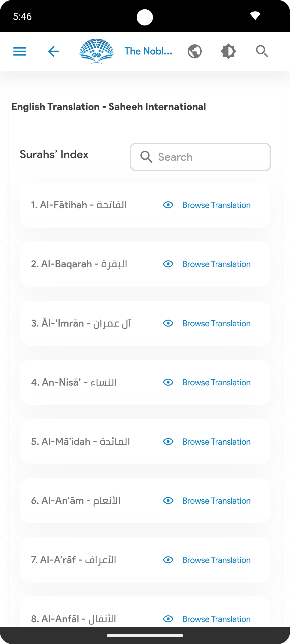The height and width of the screenshot is (644, 290).
Task: Open the globe language selector
Action: coord(195,51)
